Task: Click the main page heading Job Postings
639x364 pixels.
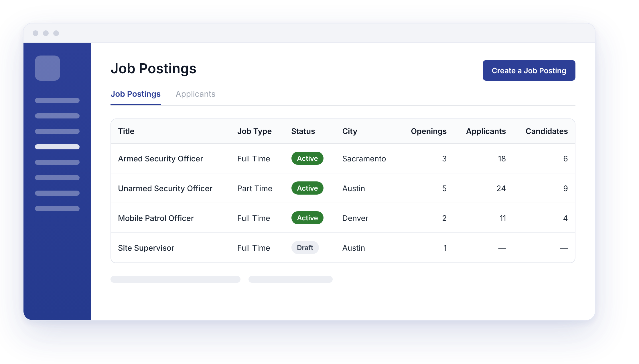Action: 153,69
